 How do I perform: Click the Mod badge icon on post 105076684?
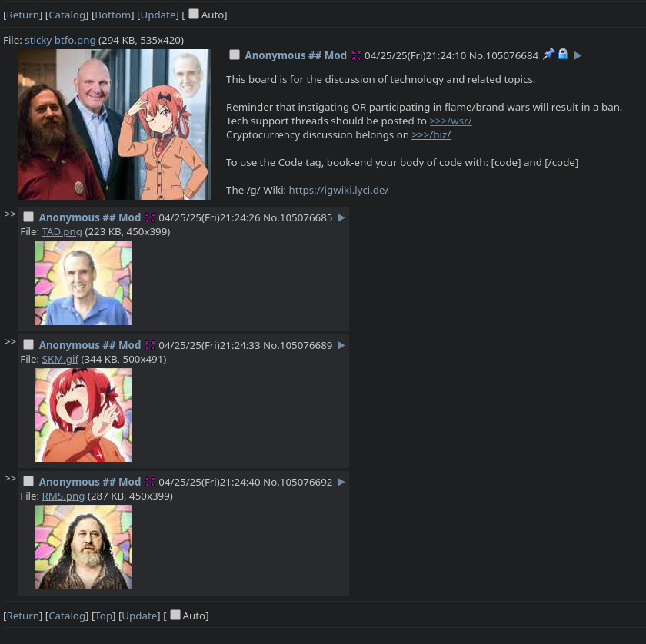click(356, 55)
